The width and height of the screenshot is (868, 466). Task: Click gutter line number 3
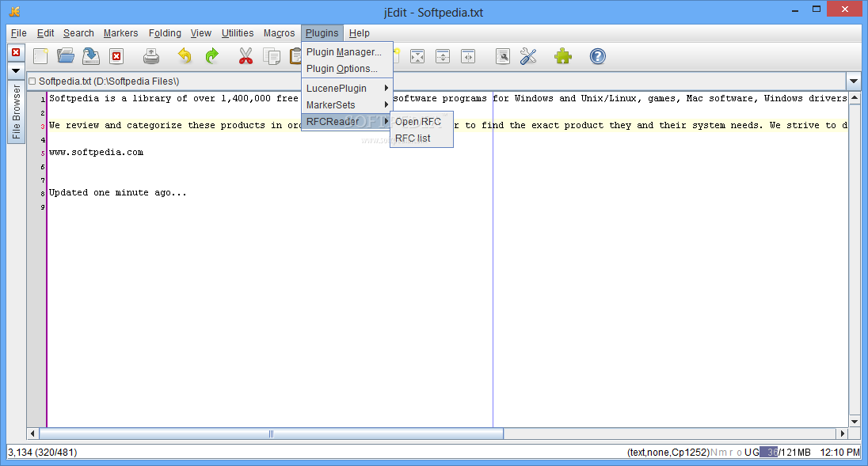pyautogui.click(x=43, y=126)
